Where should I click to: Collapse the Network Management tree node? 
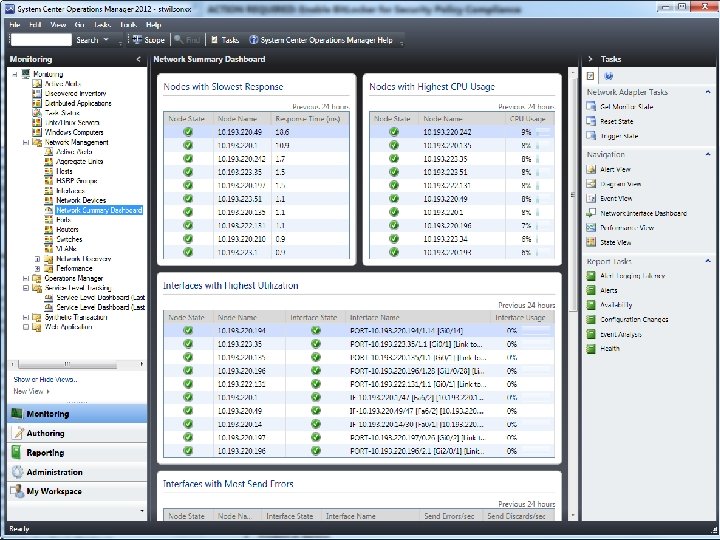tap(26, 142)
